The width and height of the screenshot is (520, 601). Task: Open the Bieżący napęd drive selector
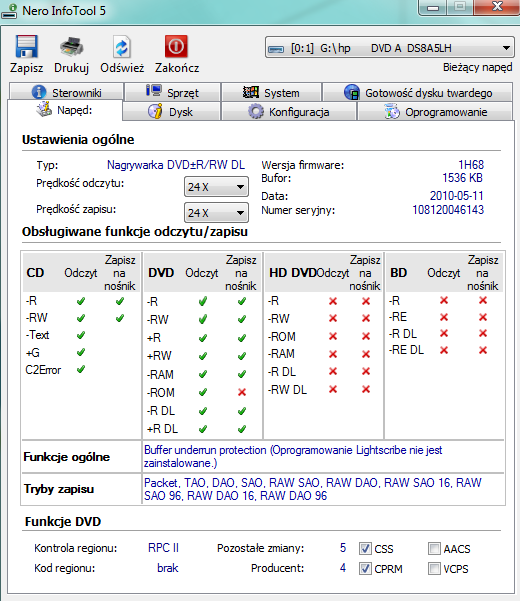(389, 48)
